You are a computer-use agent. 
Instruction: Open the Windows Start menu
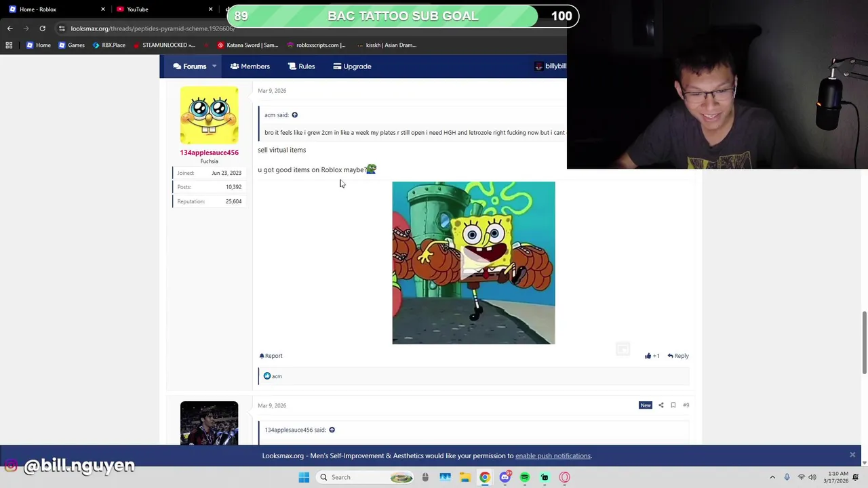tap(304, 477)
